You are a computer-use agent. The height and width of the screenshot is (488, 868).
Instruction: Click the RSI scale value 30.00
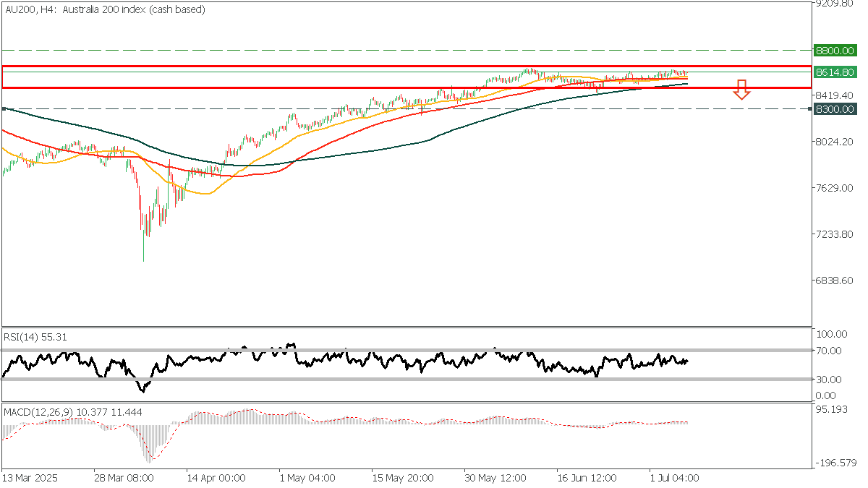coord(830,379)
